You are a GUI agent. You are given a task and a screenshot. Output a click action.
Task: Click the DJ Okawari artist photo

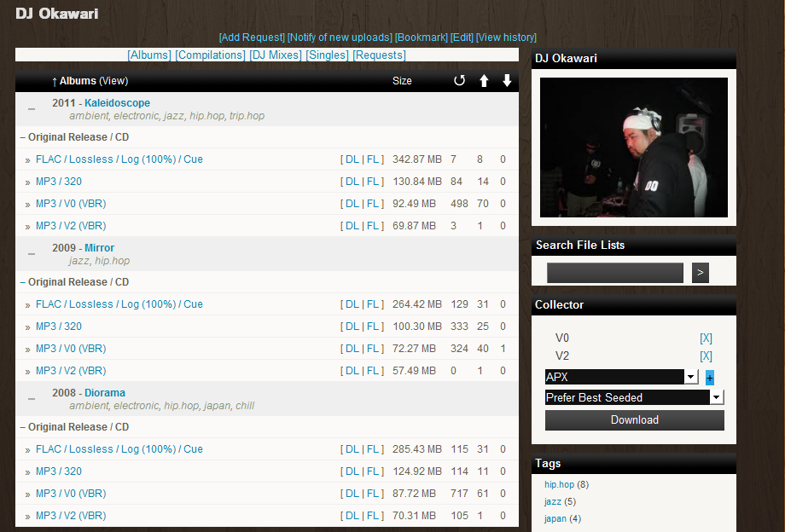tap(634, 147)
